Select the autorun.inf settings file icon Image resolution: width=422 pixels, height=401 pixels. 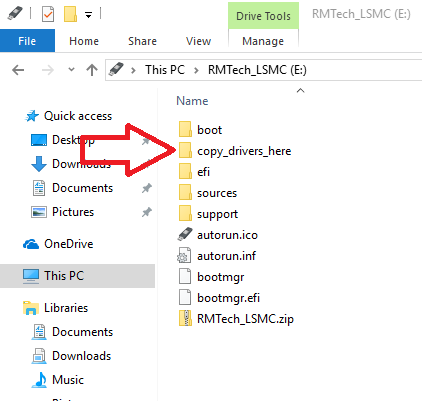pos(184,256)
